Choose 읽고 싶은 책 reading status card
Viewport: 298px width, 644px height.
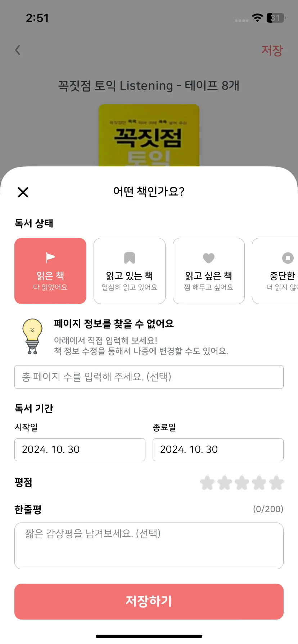209,271
